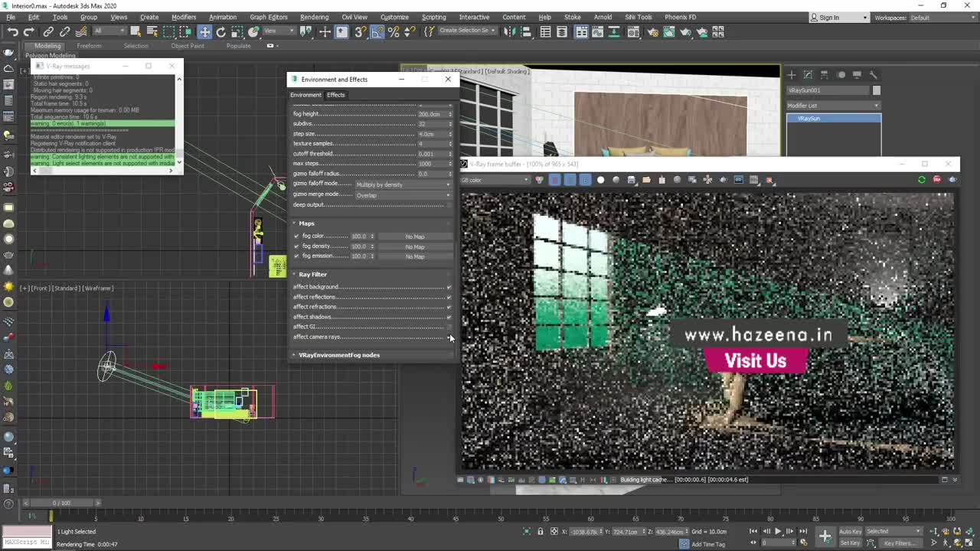Viewport: 980px width, 551px height.
Task: Collapse the Ray Filter rollout
Action: (312, 274)
